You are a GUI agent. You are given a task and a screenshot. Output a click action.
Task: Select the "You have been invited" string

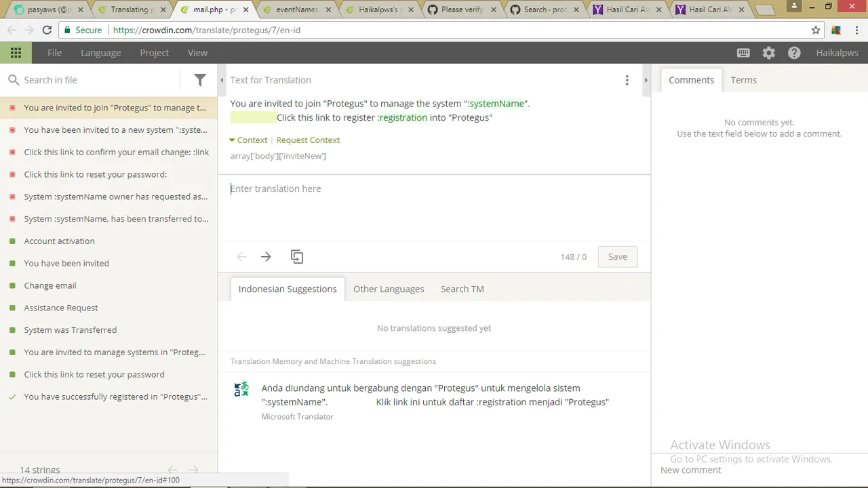pos(108,263)
